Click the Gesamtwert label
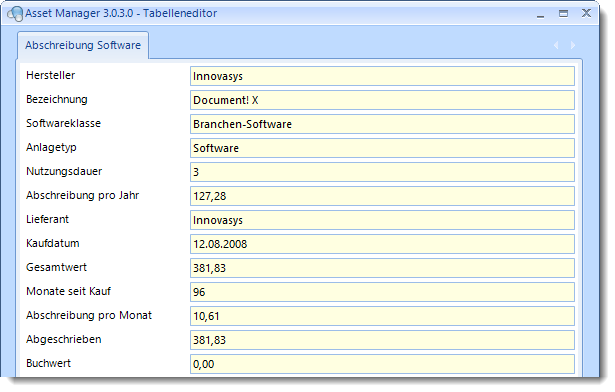Screen dimensions: 615x392 click(x=56, y=267)
